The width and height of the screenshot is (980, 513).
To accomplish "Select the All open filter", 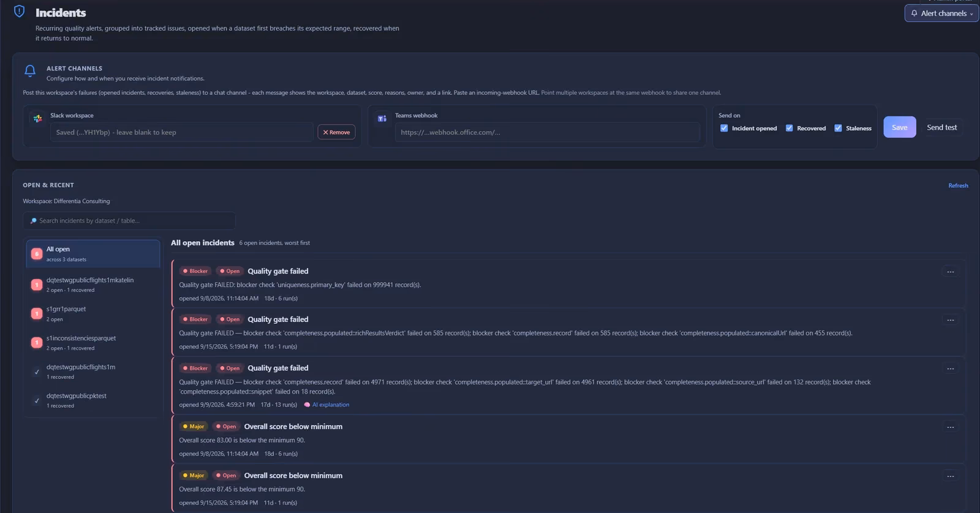I will [x=93, y=253].
